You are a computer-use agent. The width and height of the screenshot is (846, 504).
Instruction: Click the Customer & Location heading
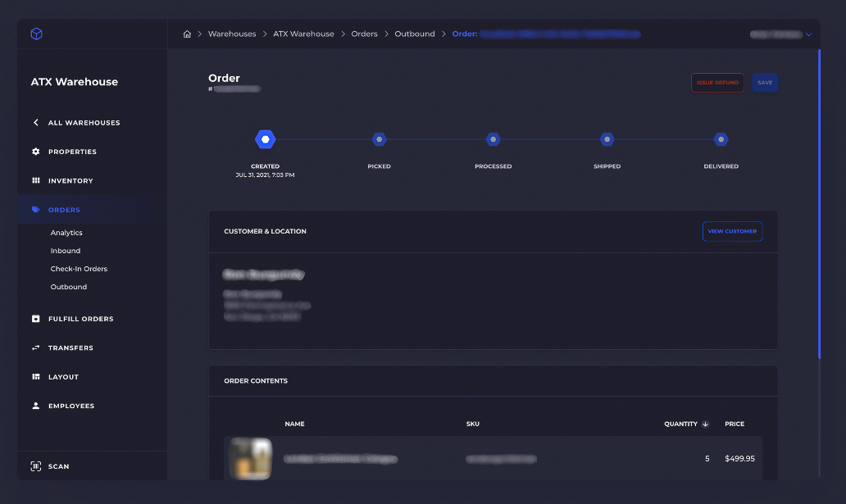(265, 231)
